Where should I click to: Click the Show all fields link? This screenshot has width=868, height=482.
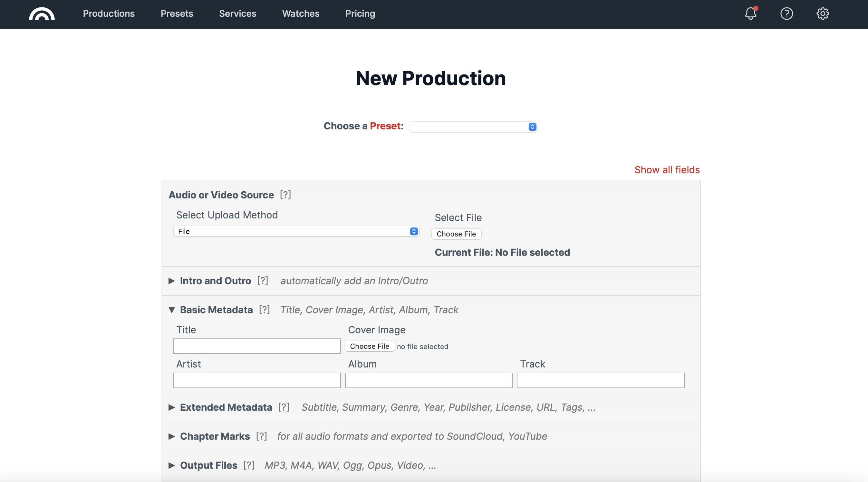click(x=667, y=170)
